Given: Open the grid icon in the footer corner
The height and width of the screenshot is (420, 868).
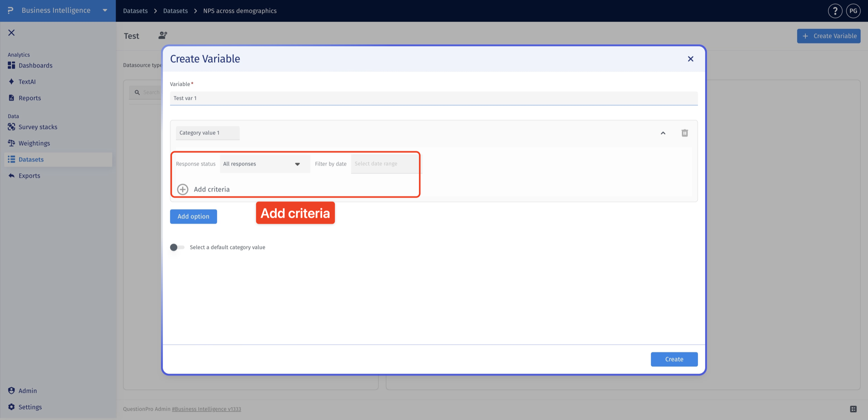Looking at the screenshot, I should pos(853,409).
